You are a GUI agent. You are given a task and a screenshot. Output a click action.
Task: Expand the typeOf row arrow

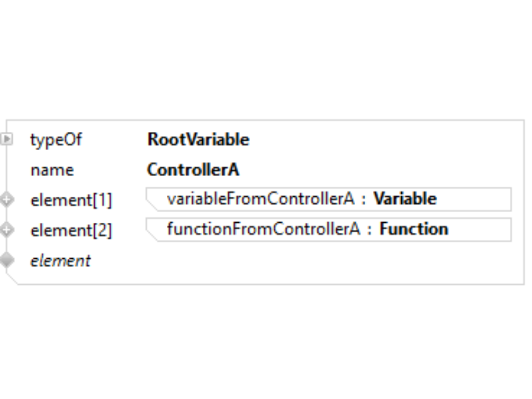7,139
